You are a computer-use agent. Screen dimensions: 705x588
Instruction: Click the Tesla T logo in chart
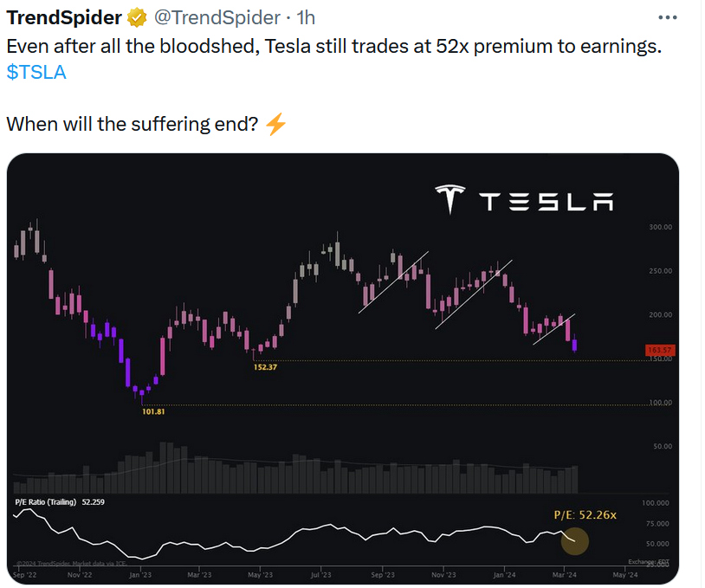click(450, 198)
